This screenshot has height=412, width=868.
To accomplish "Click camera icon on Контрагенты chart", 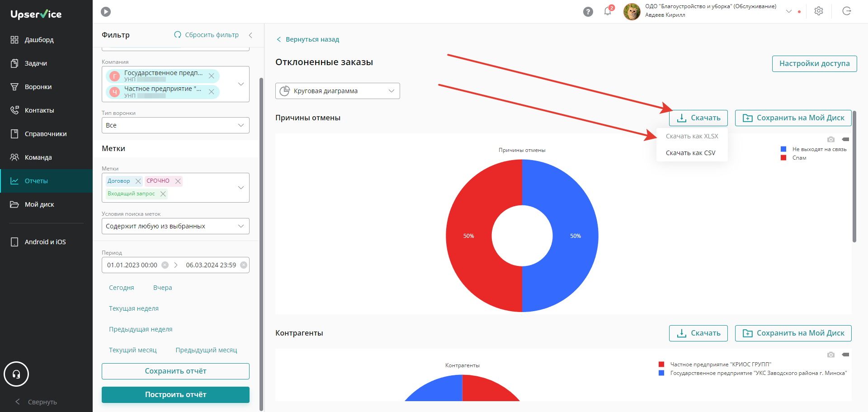I will point(831,355).
